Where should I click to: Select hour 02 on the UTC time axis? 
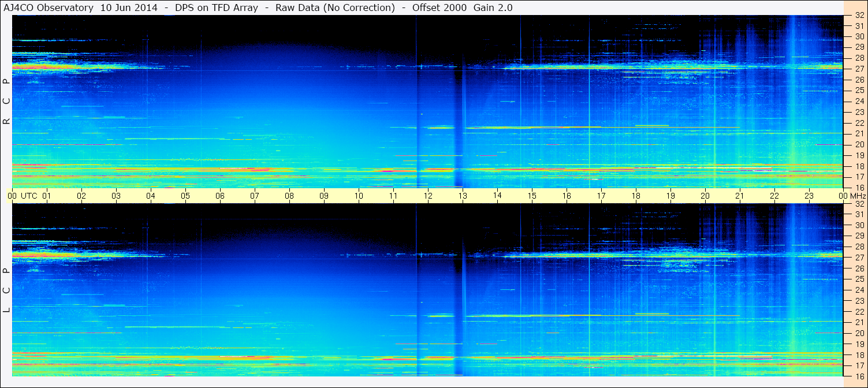81,196
